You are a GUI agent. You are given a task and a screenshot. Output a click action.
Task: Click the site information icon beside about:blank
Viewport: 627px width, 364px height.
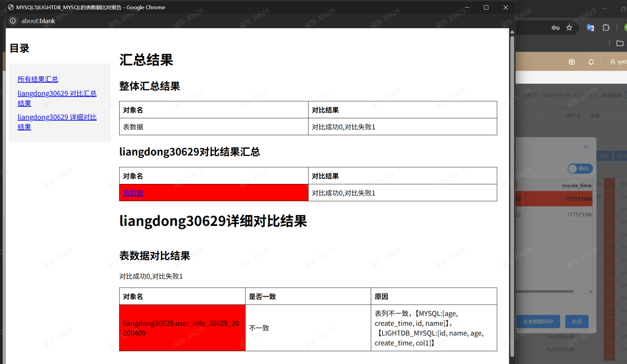point(13,21)
